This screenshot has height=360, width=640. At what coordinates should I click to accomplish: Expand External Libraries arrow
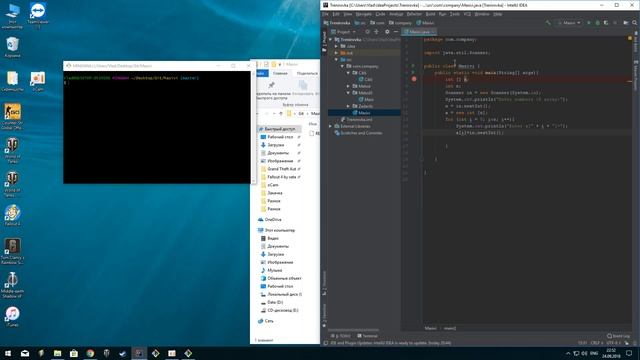point(331,126)
